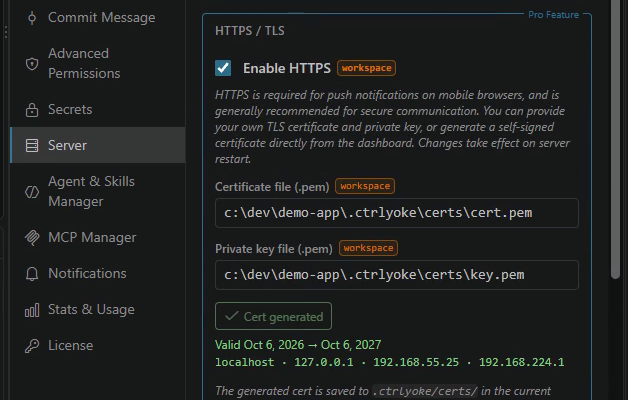Click workspace badge next to Enable HTTPS
The height and width of the screenshot is (400, 628).
coord(366,68)
